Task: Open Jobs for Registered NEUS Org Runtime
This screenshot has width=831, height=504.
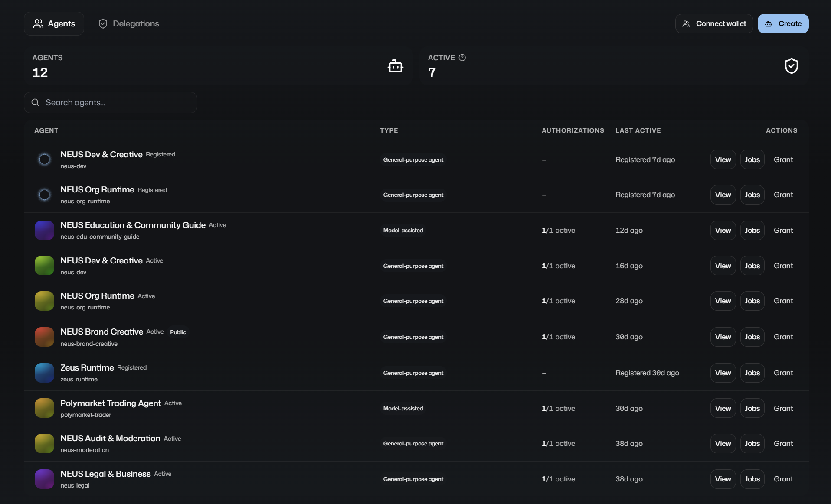Action: pyautogui.click(x=752, y=195)
